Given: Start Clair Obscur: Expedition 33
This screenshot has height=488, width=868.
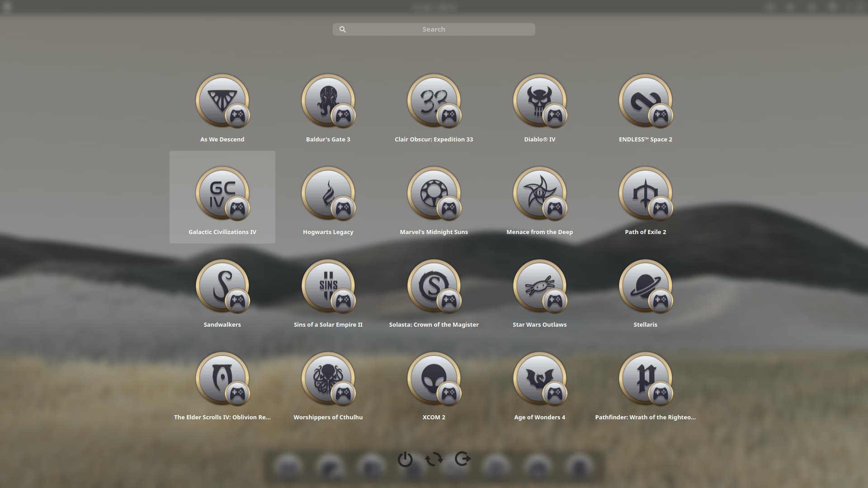Looking at the screenshot, I should pos(434,101).
